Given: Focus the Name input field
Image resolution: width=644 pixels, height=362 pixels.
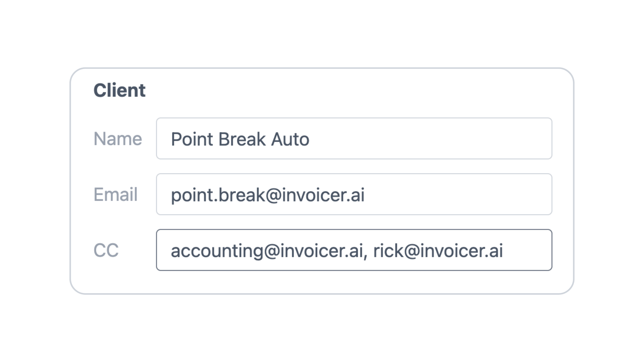Looking at the screenshot, I should (x=354, y=138).
